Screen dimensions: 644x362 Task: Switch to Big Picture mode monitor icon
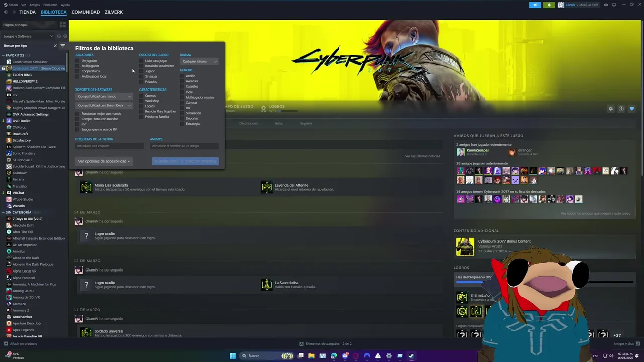[614, 5]
